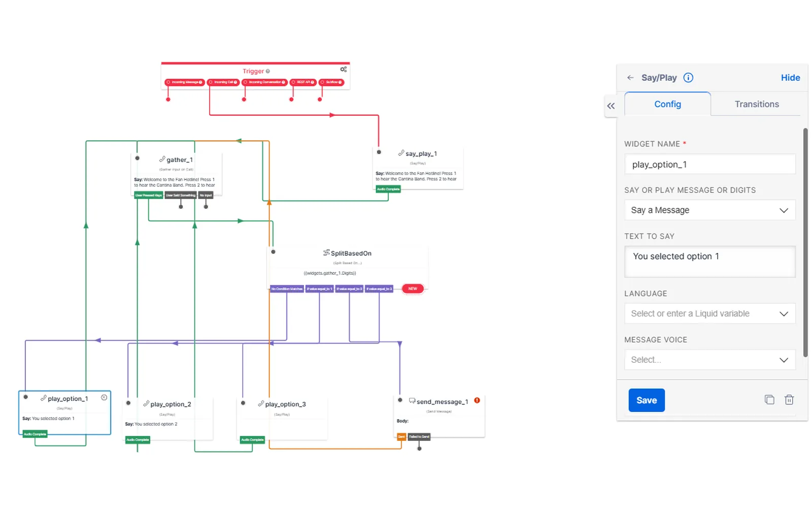Viewport: 812px width, 508px height.
Task: Click Incoming Conversation trigger endpoint dot
Action: 244,100
